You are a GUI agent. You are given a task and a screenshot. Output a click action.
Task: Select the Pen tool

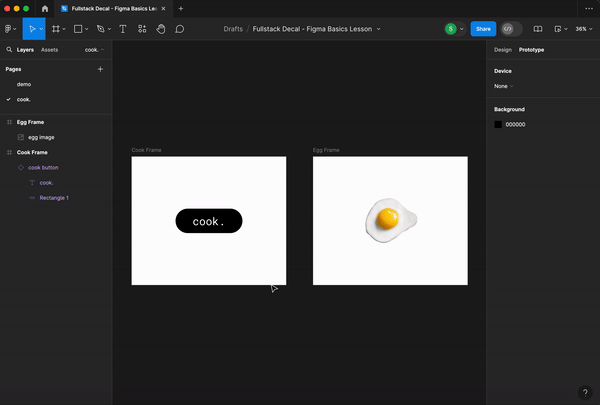point(100,29)
